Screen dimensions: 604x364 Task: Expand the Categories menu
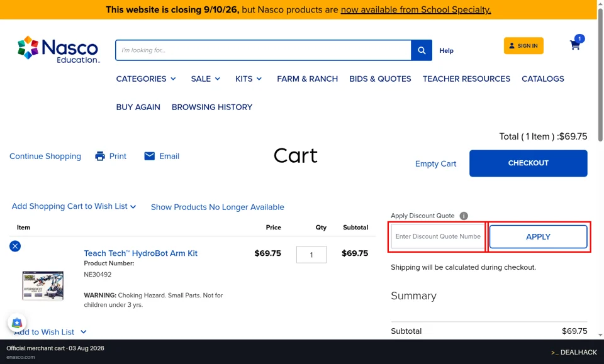[x=146, y=79]
